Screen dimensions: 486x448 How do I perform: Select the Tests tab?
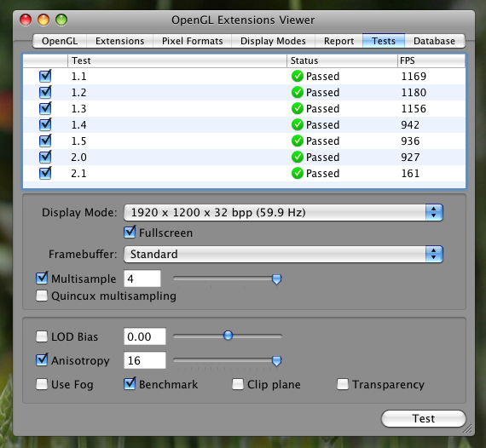(x=384, y=41)
